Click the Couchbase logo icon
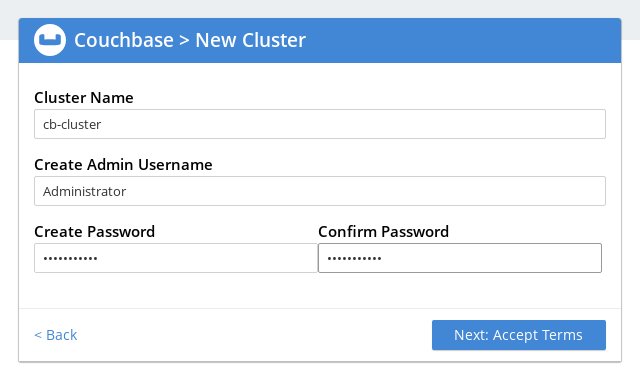 pos(50,40)
